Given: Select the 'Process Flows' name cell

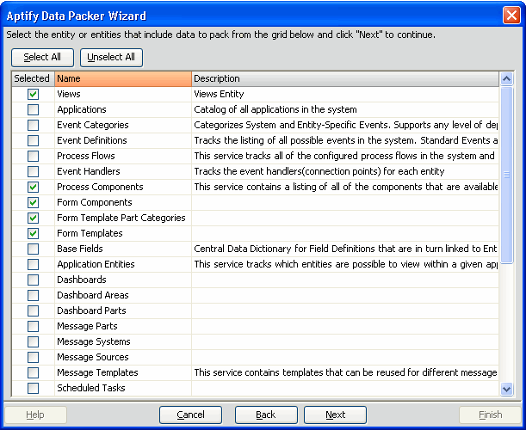Looking at the screenshot, I should point(123,156).
